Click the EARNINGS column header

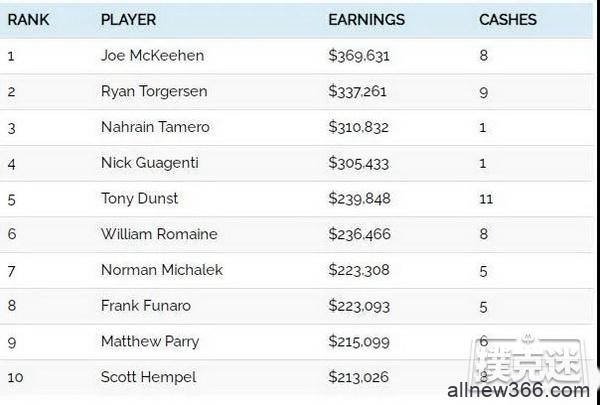[366, 20]
